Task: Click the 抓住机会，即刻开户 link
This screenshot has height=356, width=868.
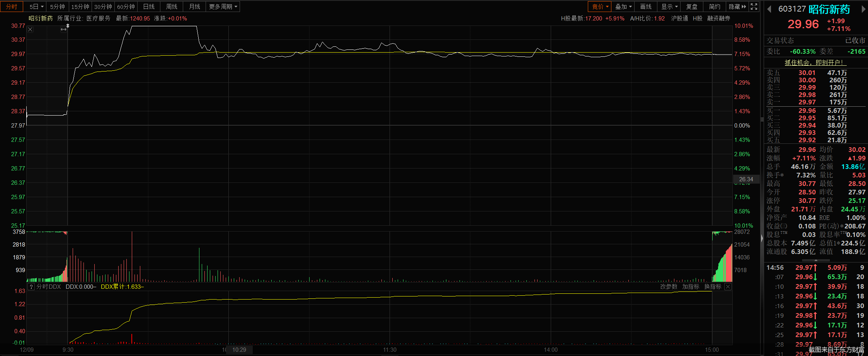Action: [815, 63]
